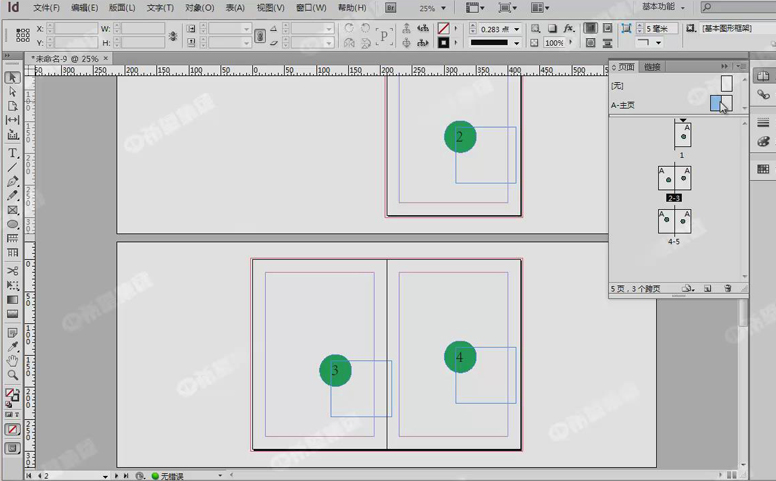Viewport: 776px width, 481px height.
Task: Select the Zoom magnifier tool
Action: (13, 375)
